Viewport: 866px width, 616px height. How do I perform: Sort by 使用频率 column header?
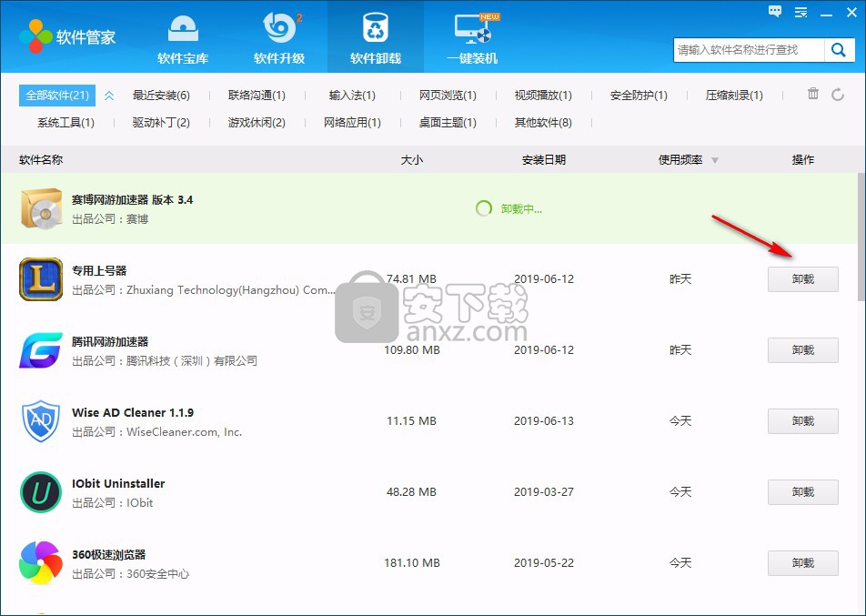pos(680,159)
